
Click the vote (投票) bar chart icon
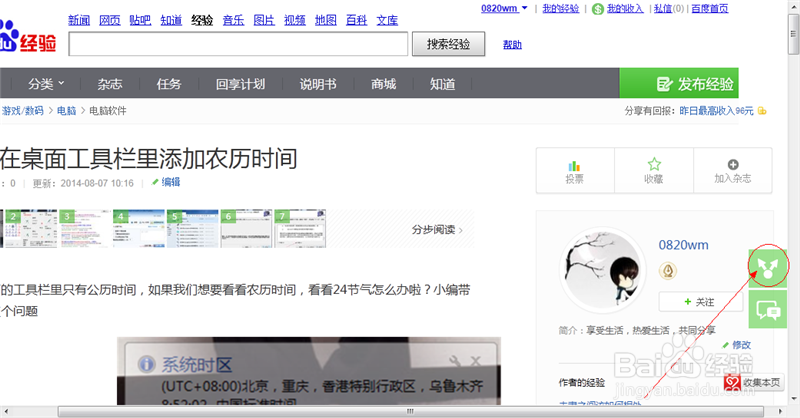tap(574, 166)
